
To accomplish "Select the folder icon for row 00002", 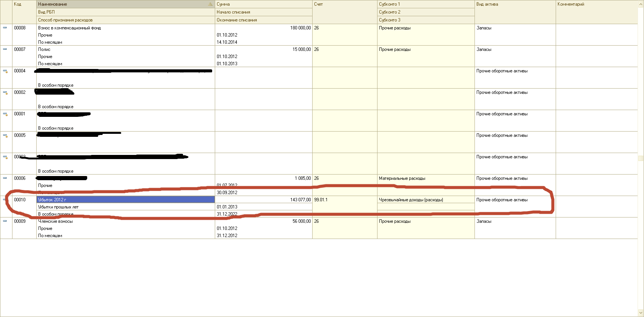I will 5,92.
